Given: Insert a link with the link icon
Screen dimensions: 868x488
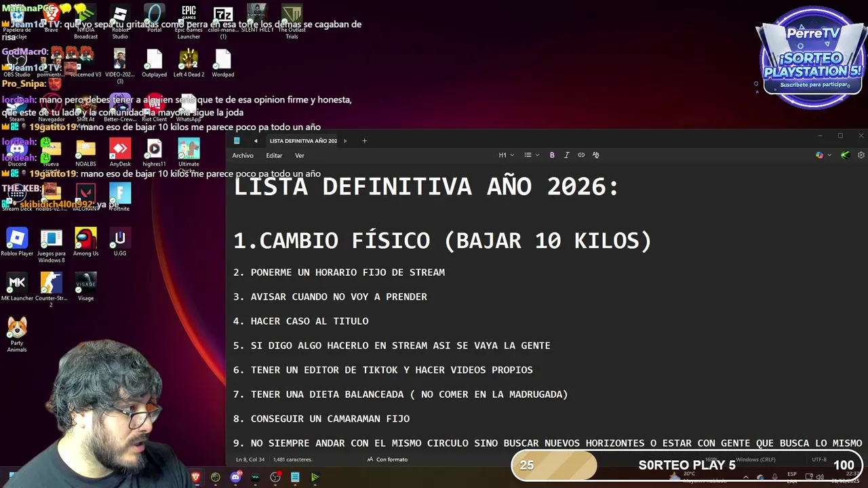Looking at the screenshot, I should pyautogui.click(x=581, y=155).
